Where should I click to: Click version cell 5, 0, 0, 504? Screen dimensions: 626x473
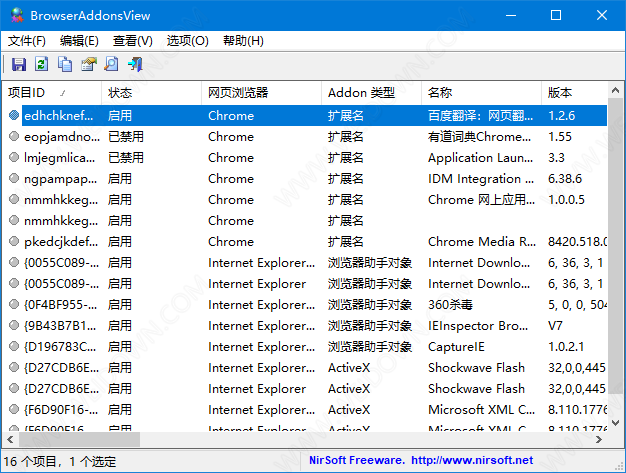pyautogui.click(x=577, y=305)
